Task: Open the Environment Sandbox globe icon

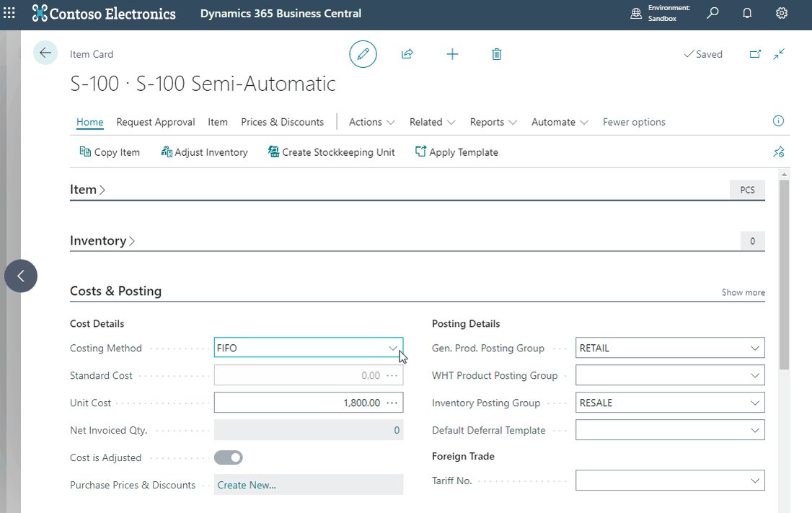Action: click(636, 13)
